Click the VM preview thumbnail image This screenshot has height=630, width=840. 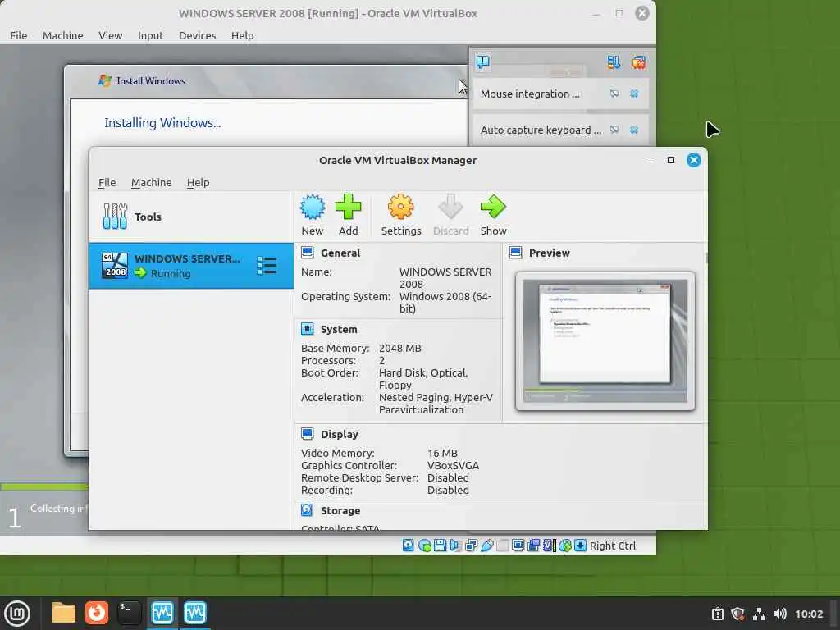605,341
